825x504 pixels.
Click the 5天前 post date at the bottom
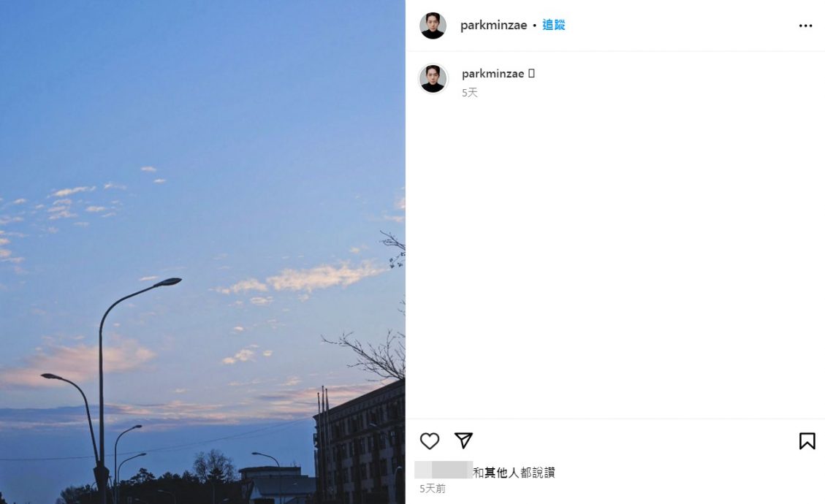(x=433, y=489)
